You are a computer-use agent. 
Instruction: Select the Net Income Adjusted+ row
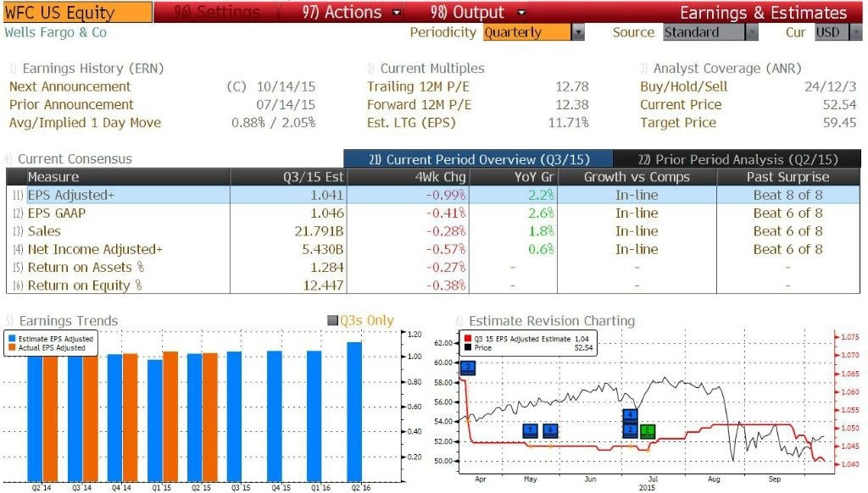pyautogui.click(x=433, y=250)
